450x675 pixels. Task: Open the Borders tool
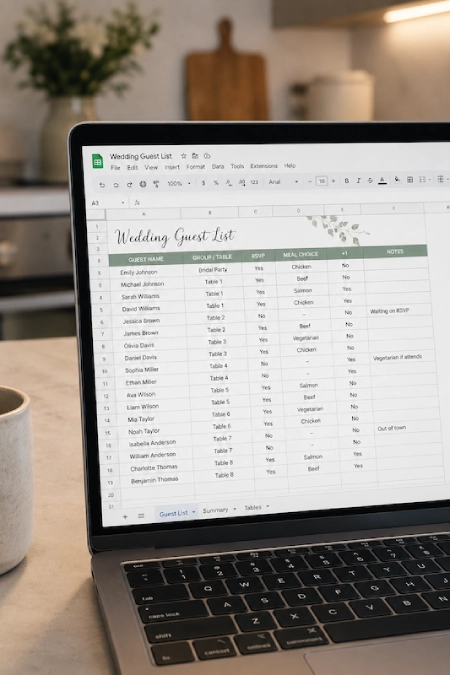410,180
